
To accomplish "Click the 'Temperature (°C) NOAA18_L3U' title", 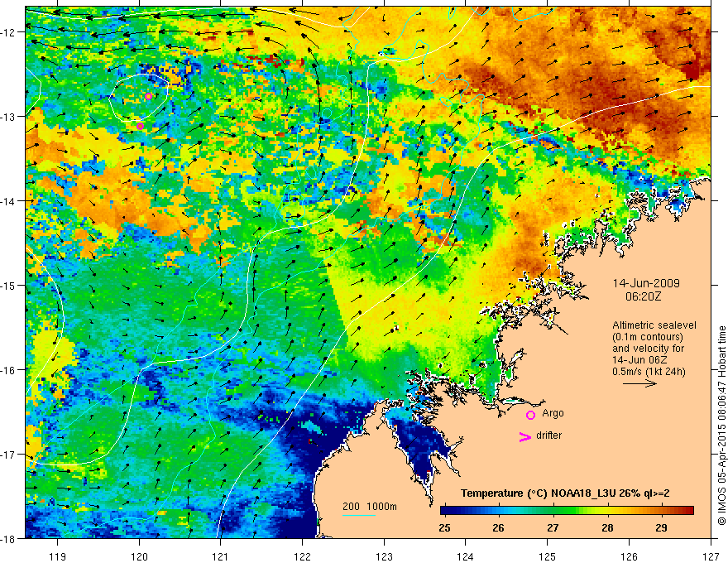I will pos(537,493).
